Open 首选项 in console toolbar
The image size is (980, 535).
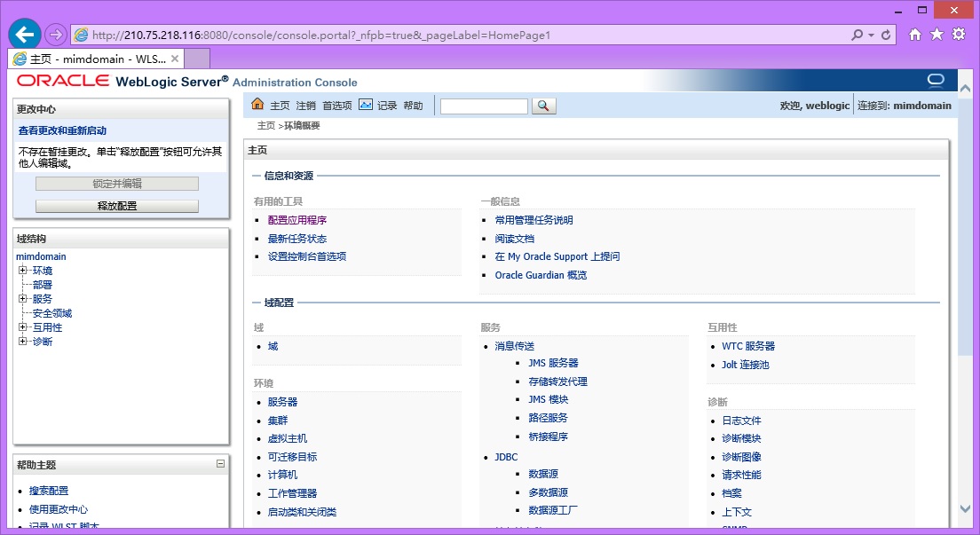(x=337, y=106)
